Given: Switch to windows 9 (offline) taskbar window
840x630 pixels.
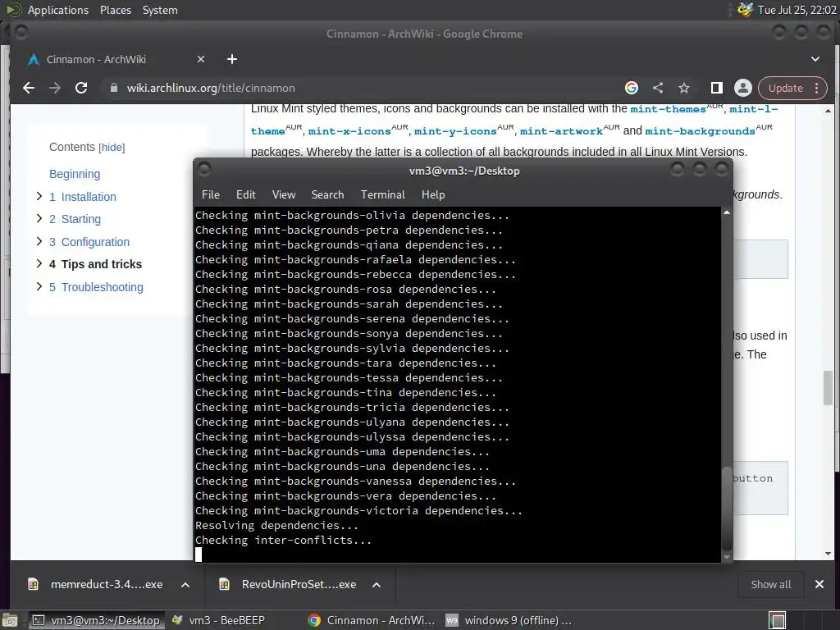Looking at the screenshot, I should (x=509, y=620).
